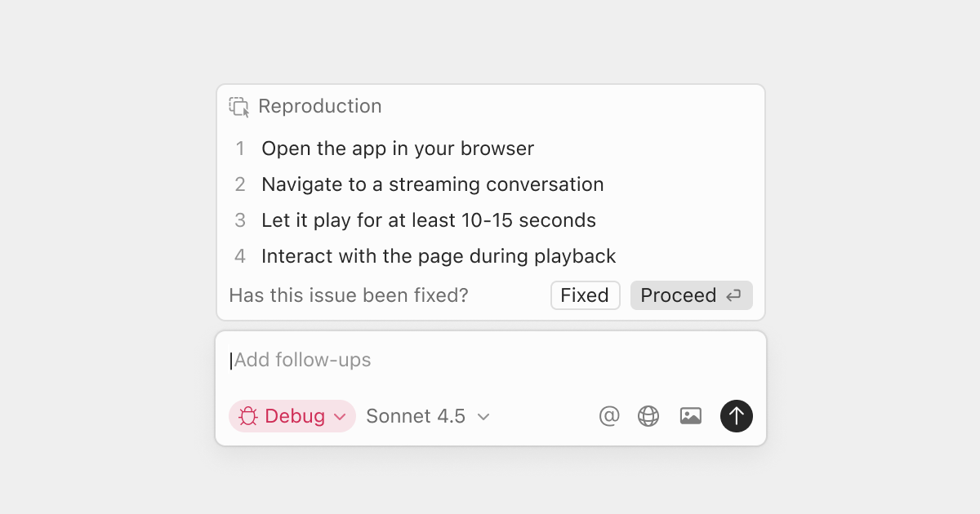Click the Add follow-ups input field
This screenshot has width=980, height=514.
pos(302,360)
